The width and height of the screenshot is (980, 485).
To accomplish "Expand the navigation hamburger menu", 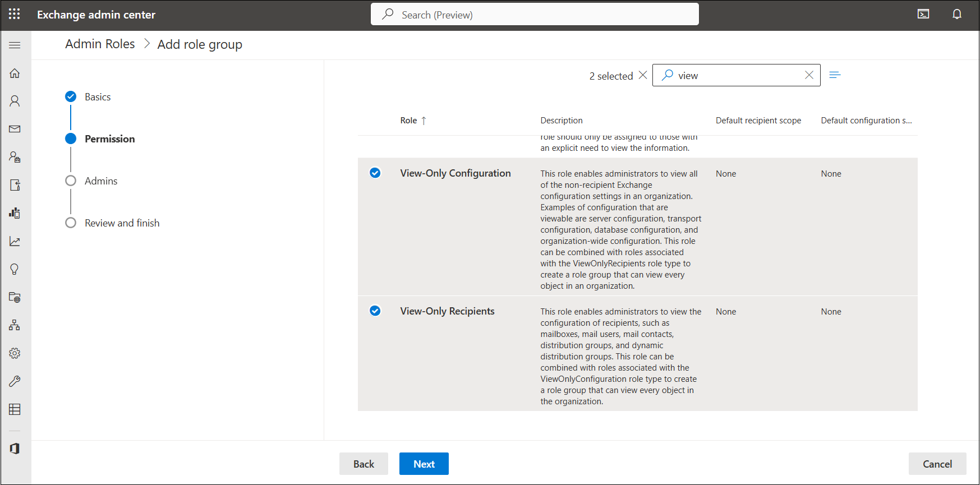I will (x=15, y=45).
